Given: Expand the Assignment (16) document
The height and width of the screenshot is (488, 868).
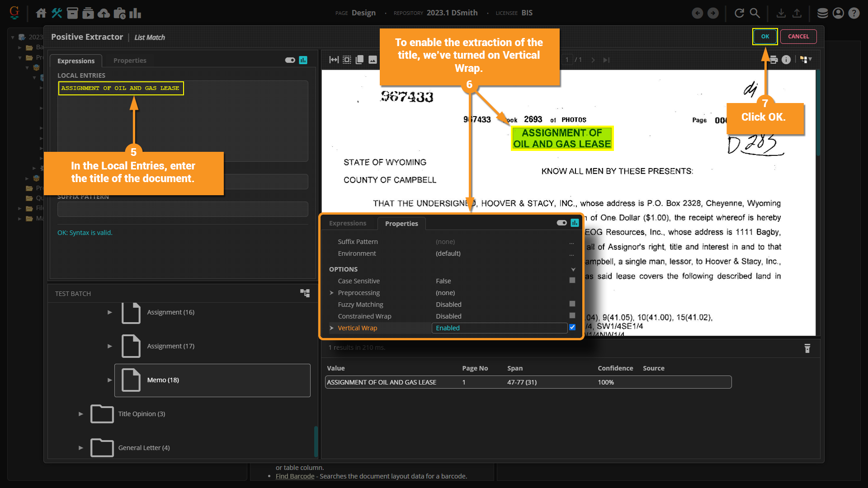Looking at the screenshot, I should [x=109, y=312].
